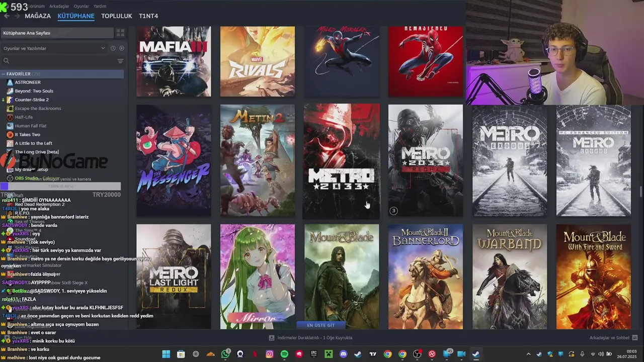The width and height of the screenshot is (644, 362).
Task: Open the Metro Exodus PC Enhanced Edition cover
Action: [594, 160]
